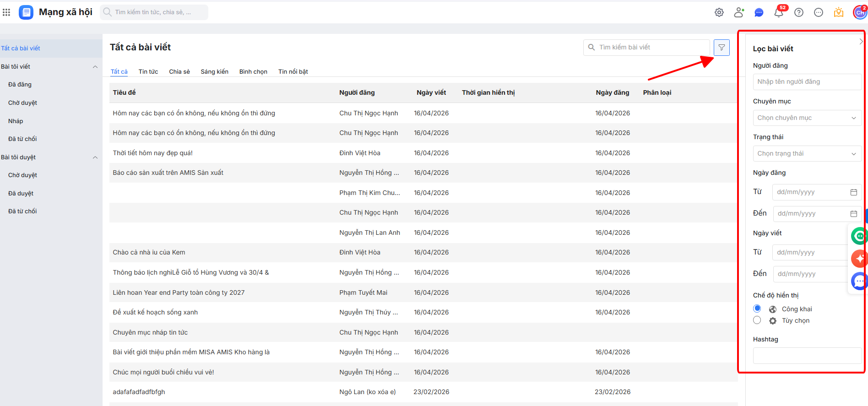Collapse the Bài tôi viết section

point(95,67)
